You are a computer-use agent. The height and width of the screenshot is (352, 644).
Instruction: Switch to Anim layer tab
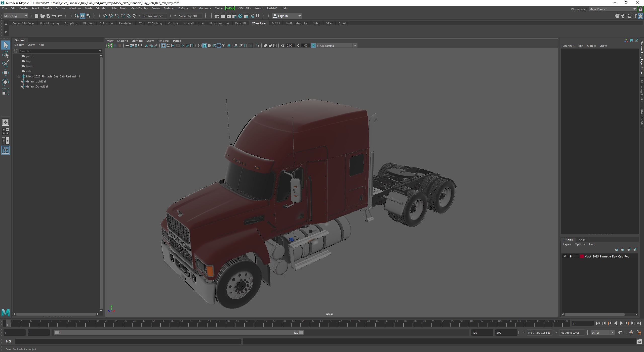pyautogui.click(x=582, y=240)
